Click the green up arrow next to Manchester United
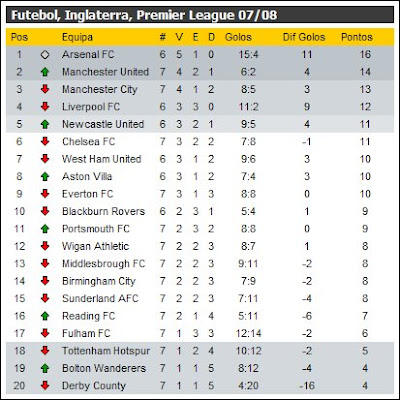 point(45,72)
